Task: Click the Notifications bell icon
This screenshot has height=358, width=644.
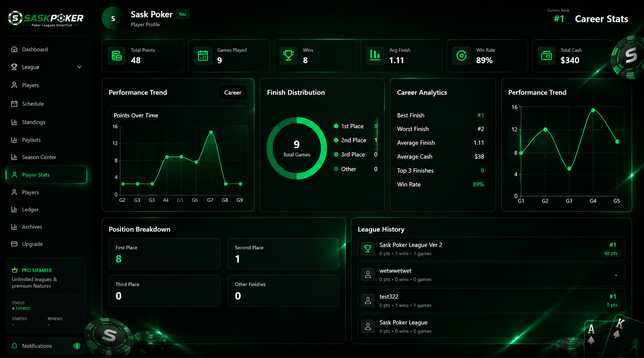Action: coord(14,346)
